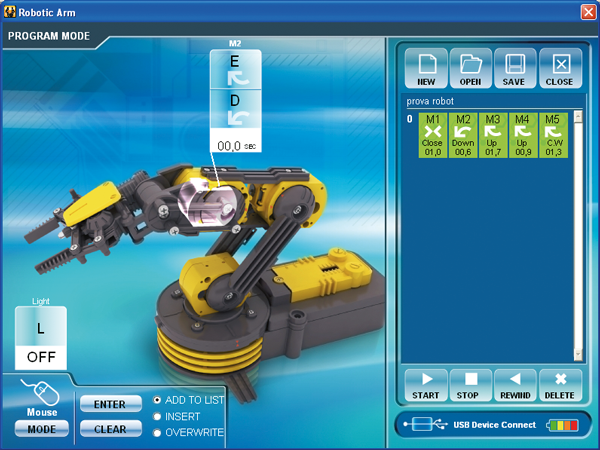Image resolution: width=600 pixels, height=450 pixels.
Task: Click program name 'prova robot'
Action: tap(430, 101)
